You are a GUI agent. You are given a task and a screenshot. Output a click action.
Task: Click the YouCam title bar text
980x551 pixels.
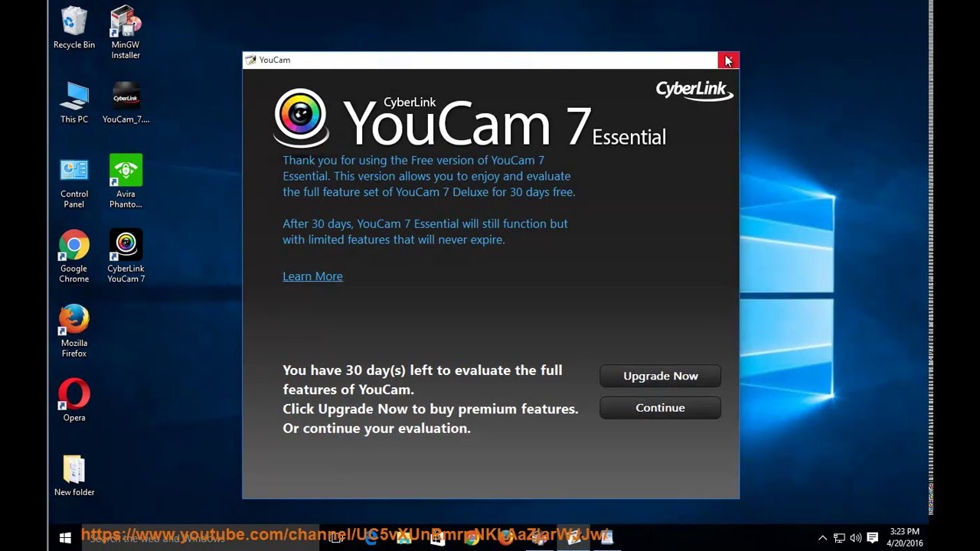click(x=274, y=60)
